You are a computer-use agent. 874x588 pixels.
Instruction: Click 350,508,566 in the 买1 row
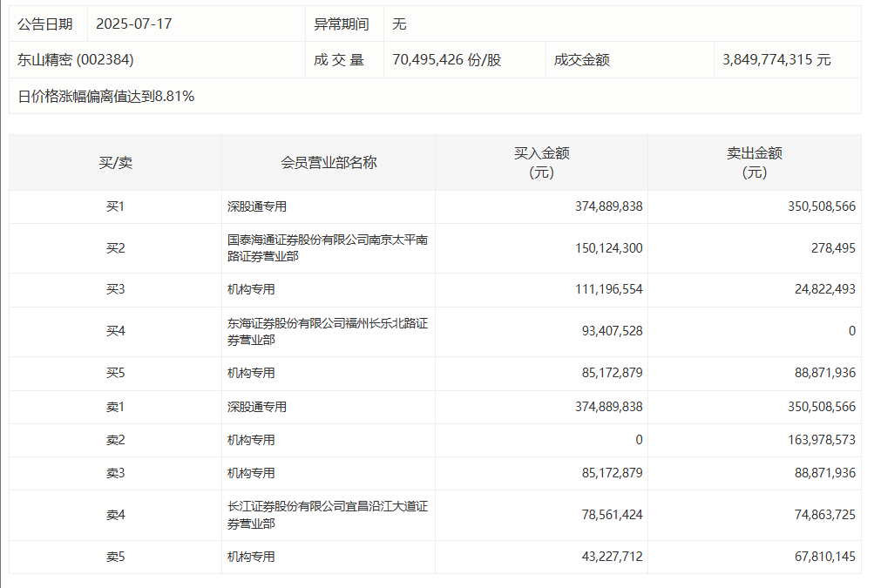(822, 206)
